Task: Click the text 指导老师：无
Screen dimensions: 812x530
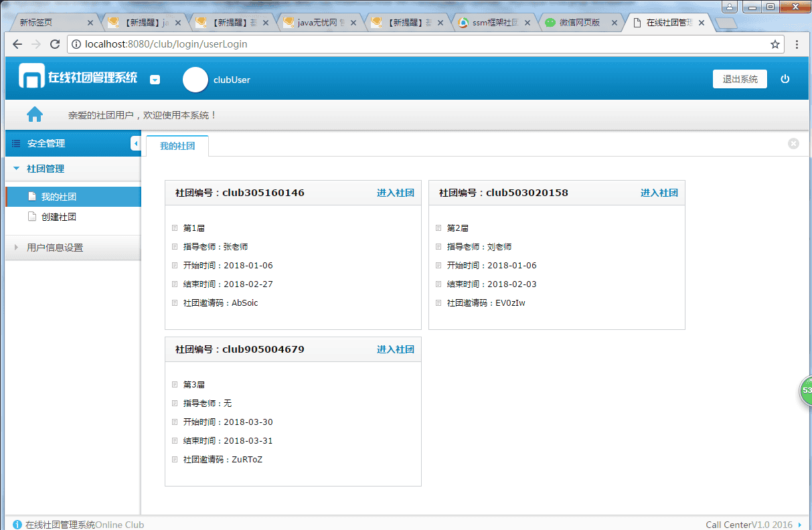Action: point(208,404)
